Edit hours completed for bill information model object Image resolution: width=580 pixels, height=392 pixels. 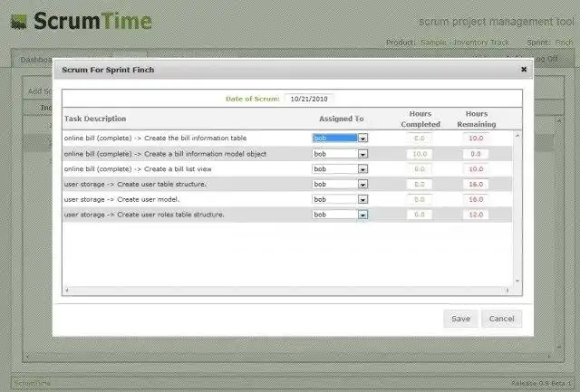coord(420,154)
